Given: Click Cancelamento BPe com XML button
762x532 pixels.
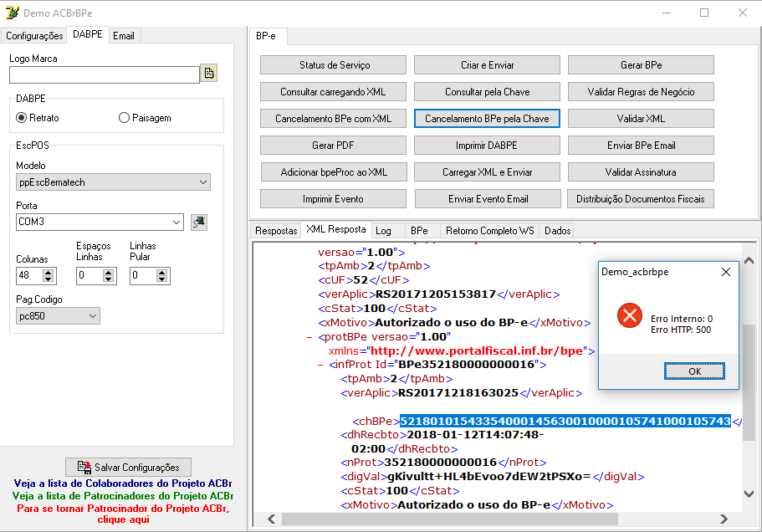Looking at the screenshot, I should (334, 119).
